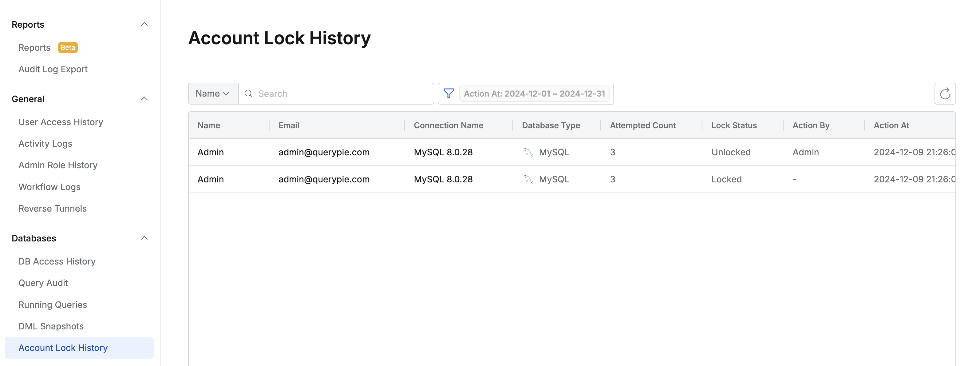The height and width of the screenshot is (366, 980).
Task: Click the refresh icon button
Action: point(945,93)
